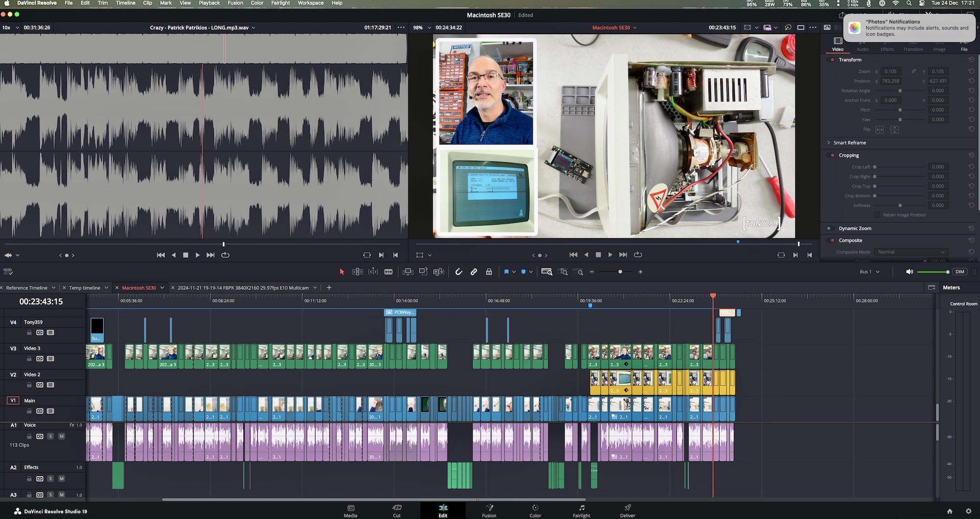Toggle the Snapping magnet icon
The height and width of the screenshot is (519, 980).
point(458,272)
